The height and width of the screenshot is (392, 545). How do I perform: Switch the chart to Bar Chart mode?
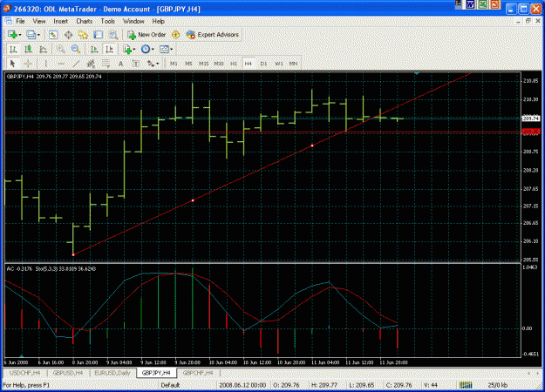[x=13, y=50]
